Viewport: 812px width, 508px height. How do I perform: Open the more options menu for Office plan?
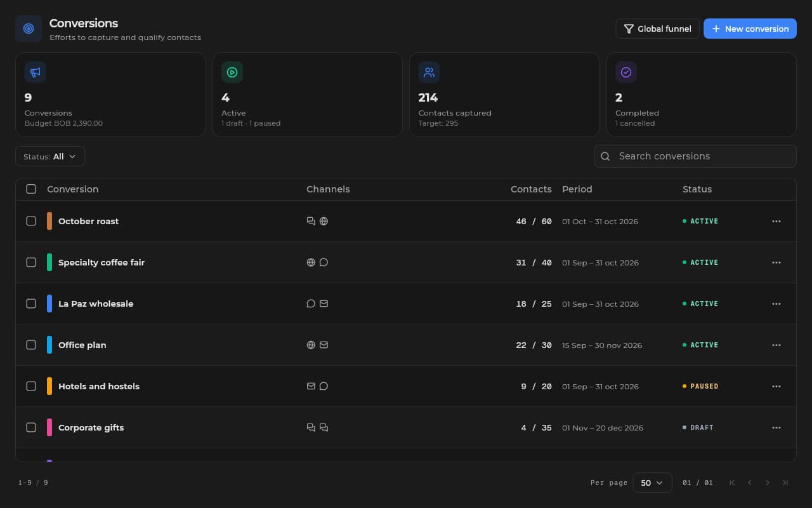click(776, 345)
